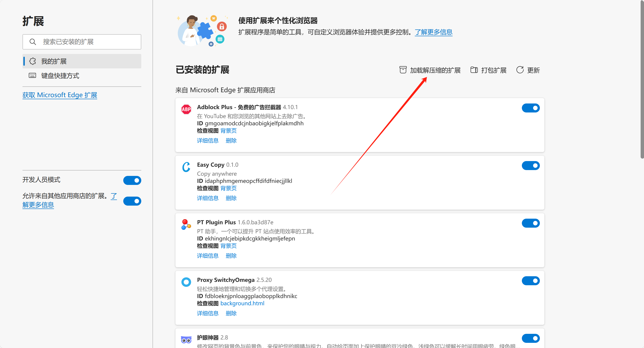Image resolution: width=644 pixels, height=348 pixels.
Task: Turn off Proxy SwitchyOmega extension
Action: [531, 281]
